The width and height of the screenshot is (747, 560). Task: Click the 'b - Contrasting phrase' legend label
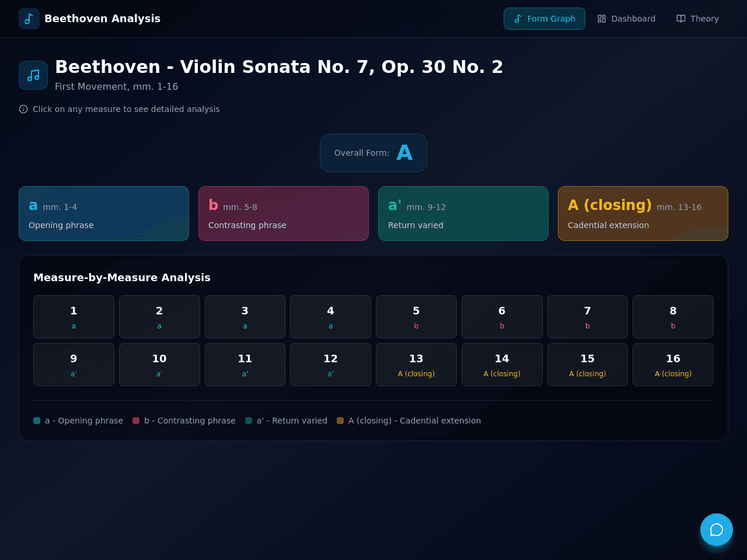190,421
